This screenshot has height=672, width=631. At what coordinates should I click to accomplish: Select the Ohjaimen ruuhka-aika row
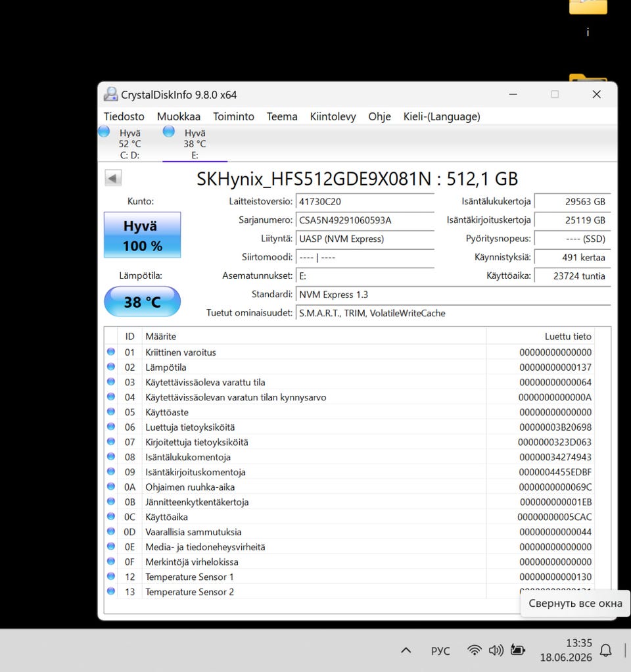(x=350, y=487)
